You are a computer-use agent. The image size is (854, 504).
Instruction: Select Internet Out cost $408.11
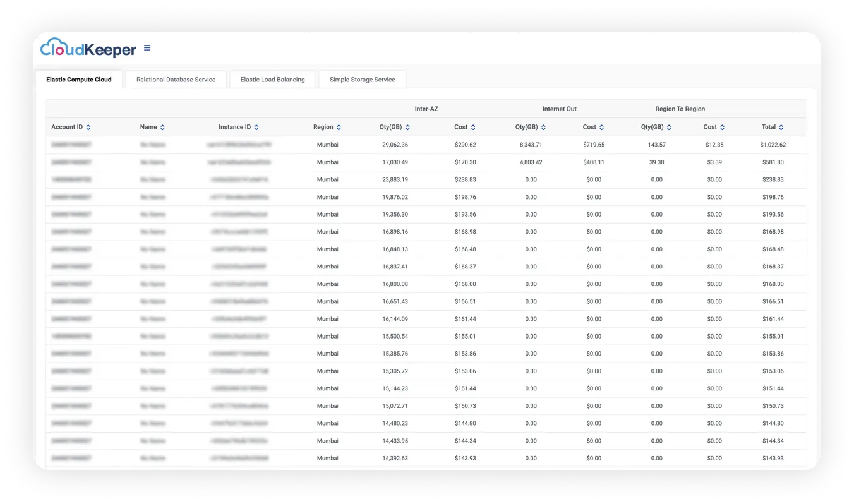point(594,162)
